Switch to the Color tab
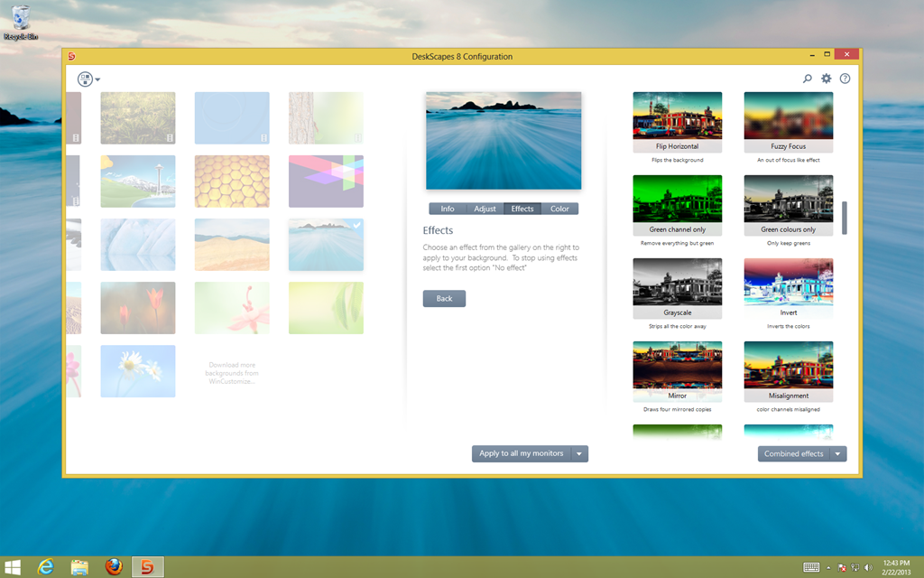The image size is (924, 578). click(559, 209)
